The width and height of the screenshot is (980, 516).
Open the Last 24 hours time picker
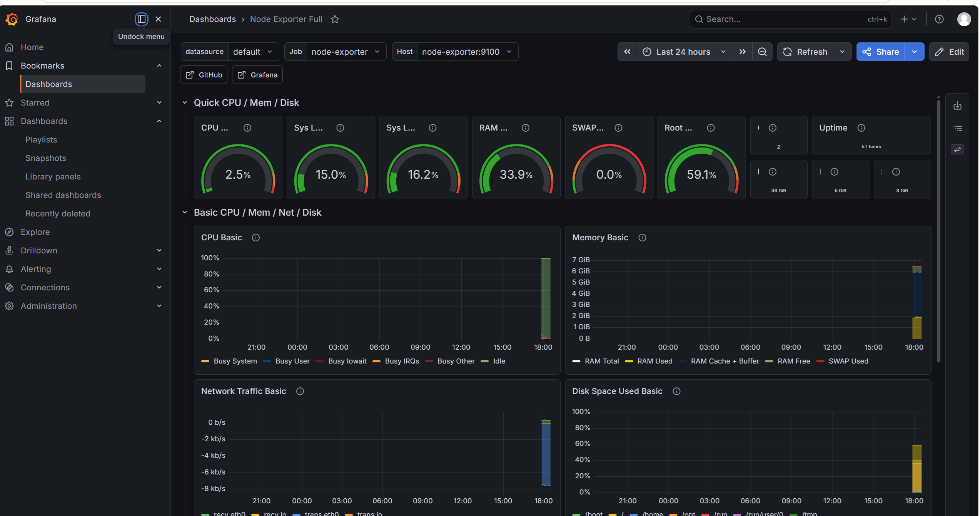pos(685,52)
